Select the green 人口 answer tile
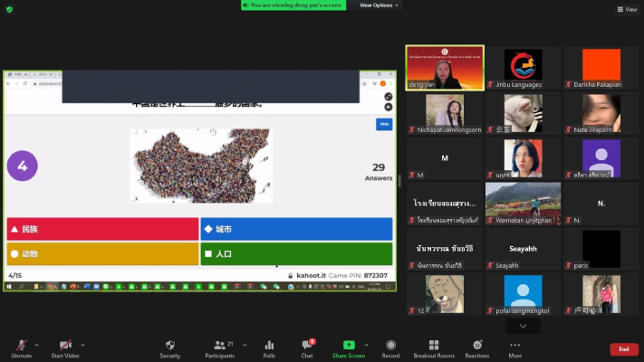Image resolution: width=644 pixels, height=362 pixels. pos(296,254)
